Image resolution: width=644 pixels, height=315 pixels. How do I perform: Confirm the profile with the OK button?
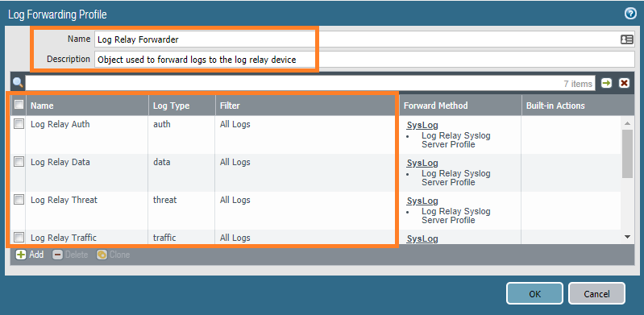click(x=534, y=293)
